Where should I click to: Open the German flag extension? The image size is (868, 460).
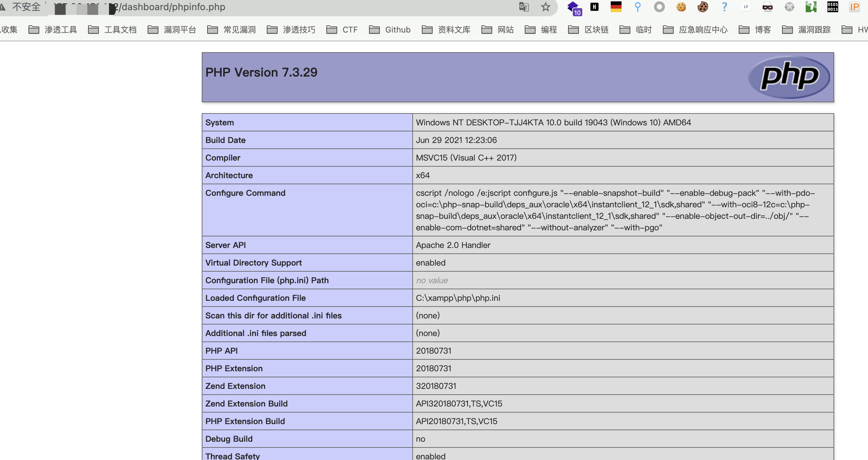(x=616, y=7)
